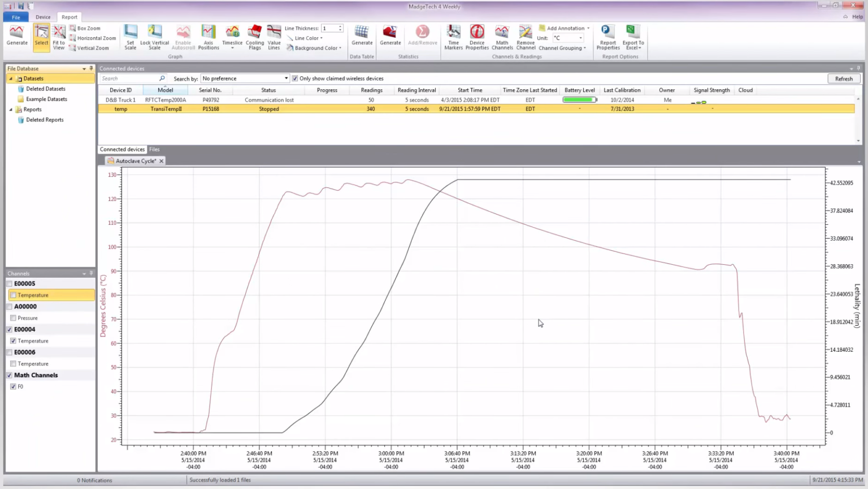
Task: Enable the Pressure channel under A00000
Action: [x=13, y=318]
